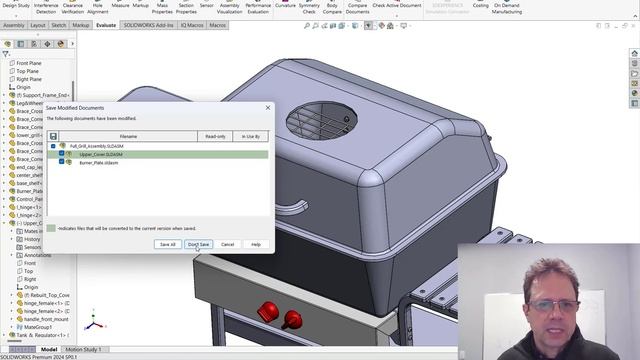
Task: Toggle save checkbox for Upper_Cover.SLDASM
Action: click(x=61, y=154)
